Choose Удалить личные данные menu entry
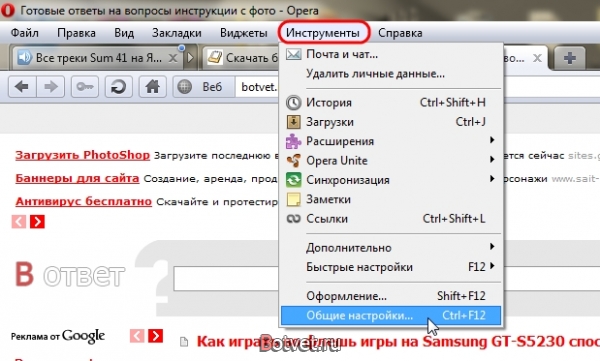The width and height of the screenshot is (600, 361). (x=391, y=74)
